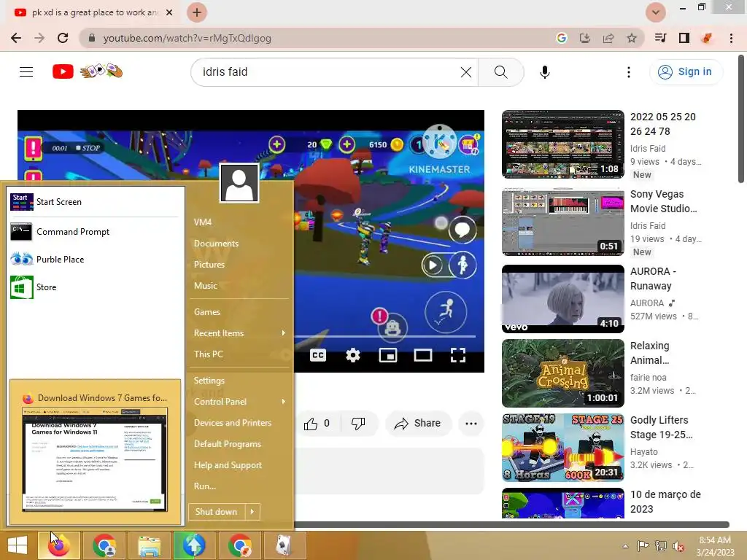This screenshot has height=560, width=747.
Task: Click the address bar URL
Action: [187, 38]
